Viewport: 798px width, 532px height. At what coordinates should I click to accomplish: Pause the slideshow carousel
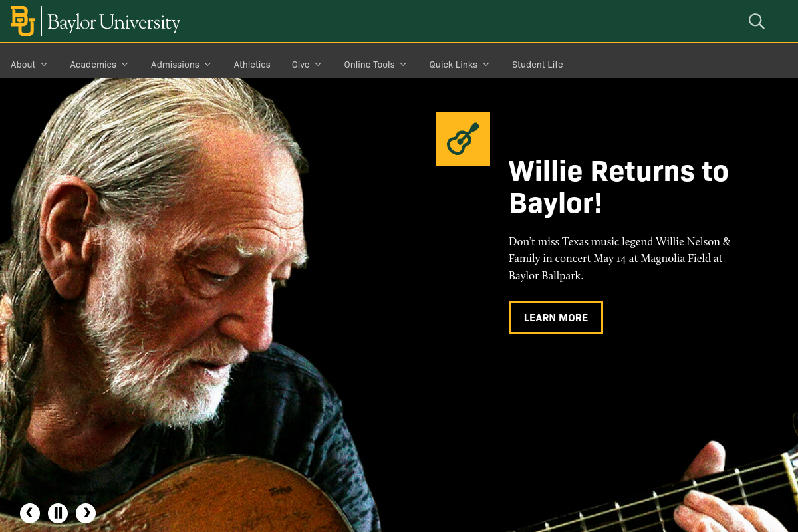pyautogui.click(x=58, y=513)
